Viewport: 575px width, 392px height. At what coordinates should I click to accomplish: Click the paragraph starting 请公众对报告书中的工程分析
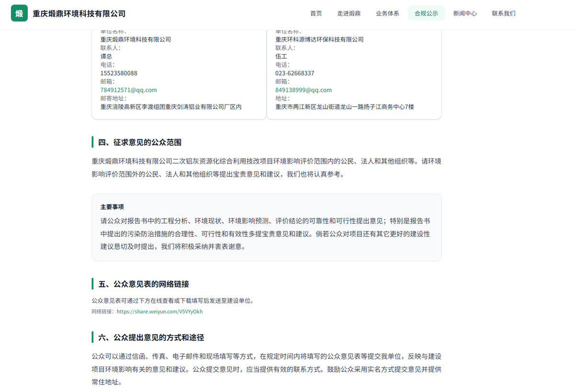coord(266,234)
